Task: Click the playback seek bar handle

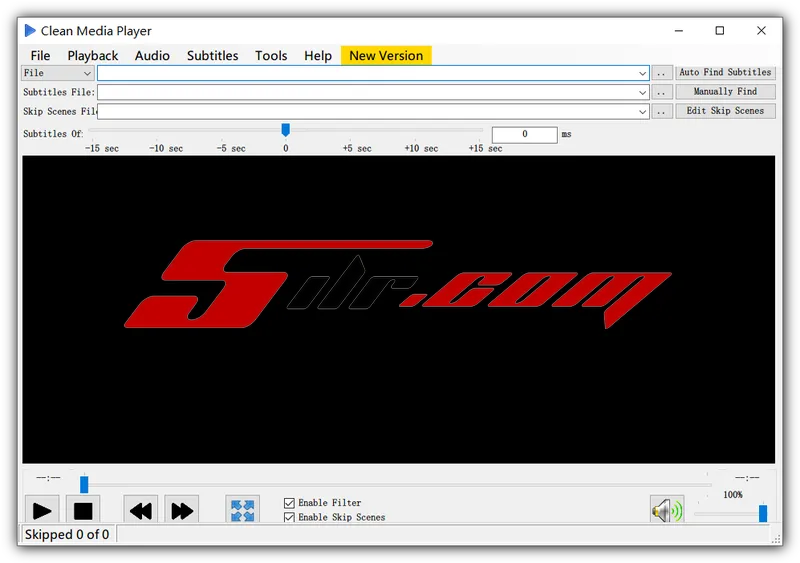Action: point(84,484)
